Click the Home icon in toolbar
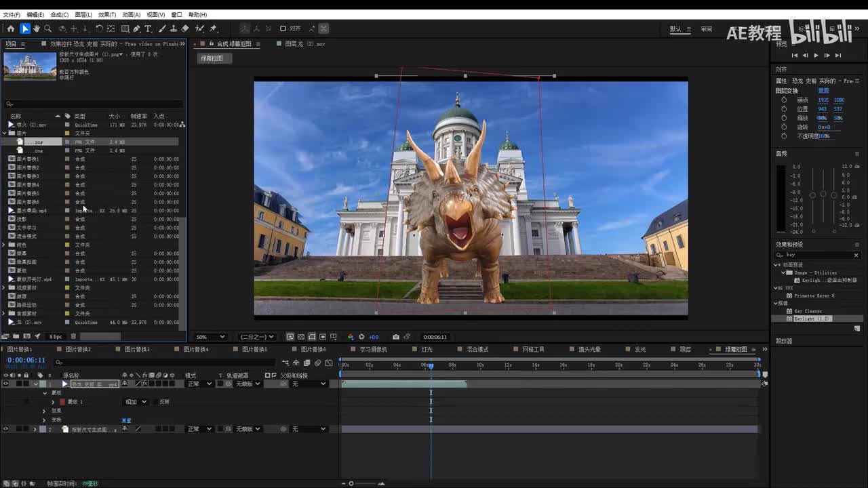This screenshot has width=868, height=488. point(11,28)
